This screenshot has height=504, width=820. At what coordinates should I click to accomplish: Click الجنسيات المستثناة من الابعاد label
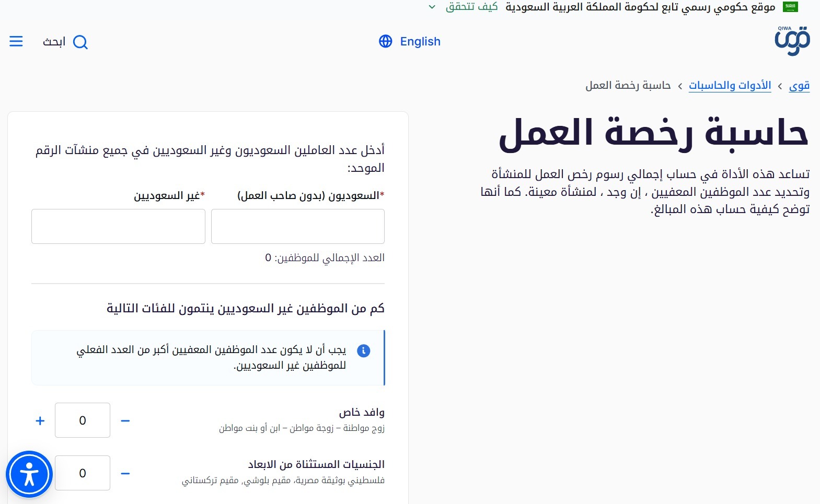pos(316,464)
